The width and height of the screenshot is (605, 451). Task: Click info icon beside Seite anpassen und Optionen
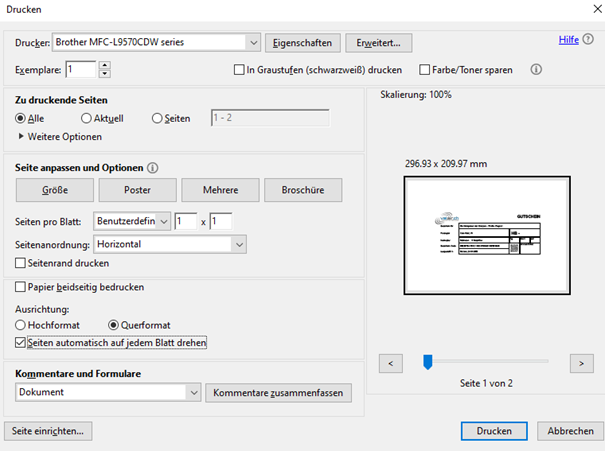click(153, 168)
